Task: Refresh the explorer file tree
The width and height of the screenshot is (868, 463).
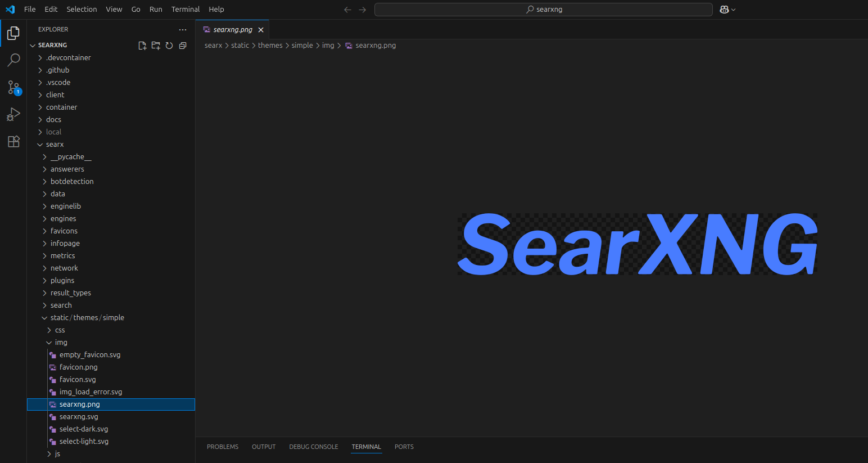Action: [x=169, y=46]
